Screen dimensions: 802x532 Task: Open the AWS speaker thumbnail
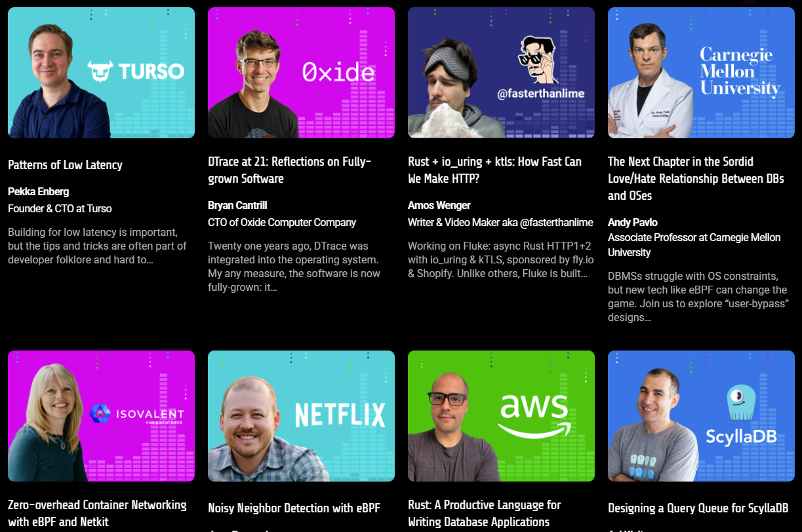[501, 416]
